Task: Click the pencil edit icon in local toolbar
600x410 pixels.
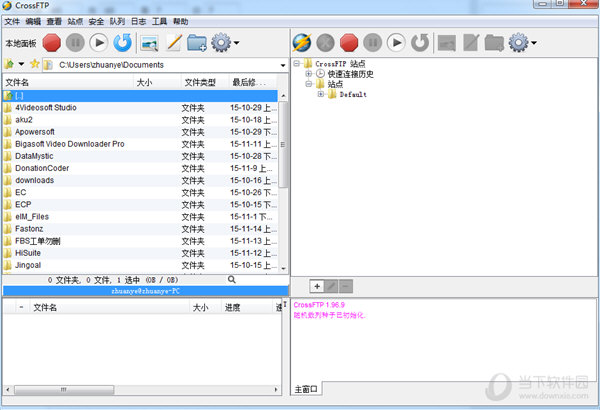Action: point(174,42)
